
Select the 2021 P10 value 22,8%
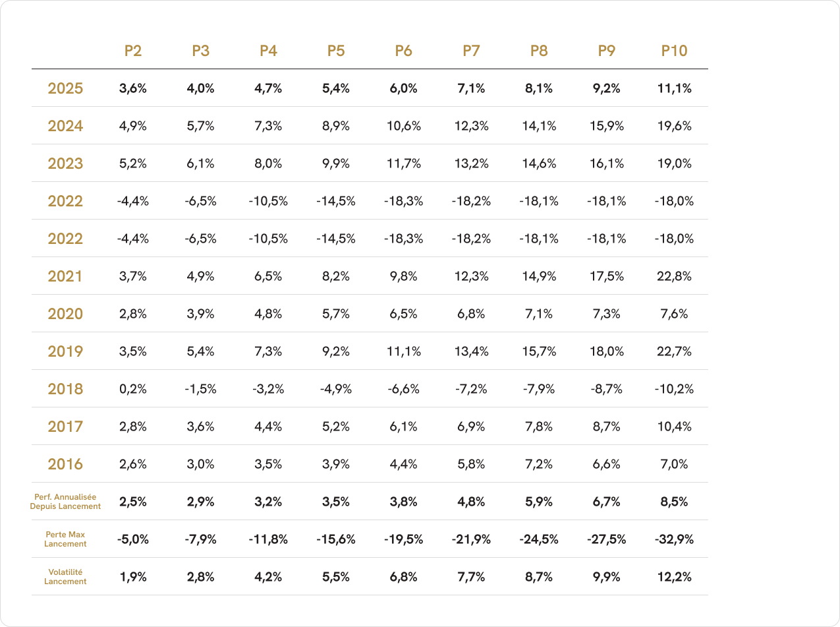[x=674, y=276]
